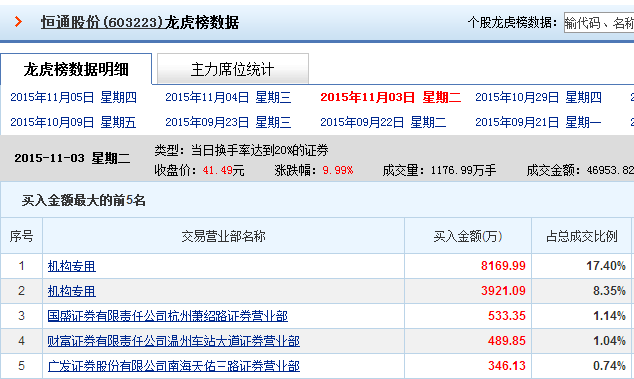Select date 2015年10月29日 星期四
The width and height of the screenshot is (634, 379).
pyautogui.click(x=538, y=97)
